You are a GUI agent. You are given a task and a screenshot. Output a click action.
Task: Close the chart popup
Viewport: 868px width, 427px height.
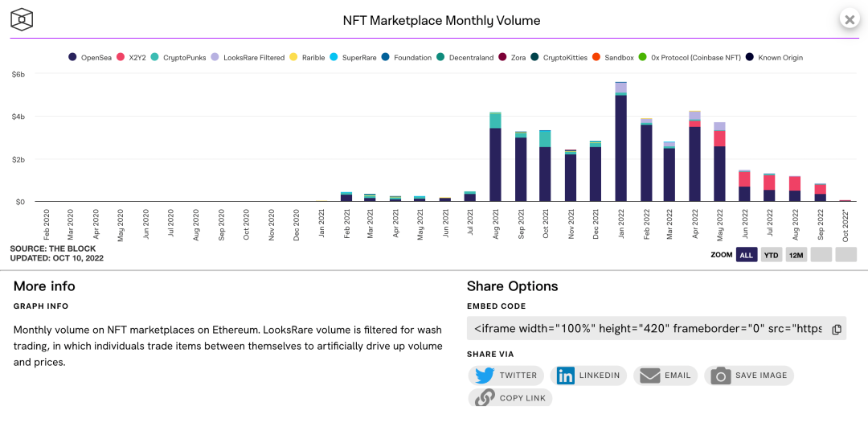(850, 18)
